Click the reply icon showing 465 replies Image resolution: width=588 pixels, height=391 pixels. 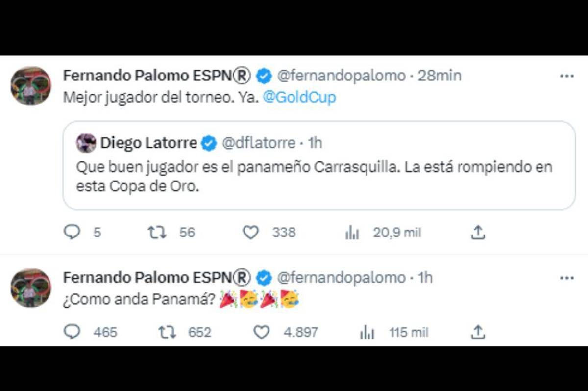(x=73, y=332)
